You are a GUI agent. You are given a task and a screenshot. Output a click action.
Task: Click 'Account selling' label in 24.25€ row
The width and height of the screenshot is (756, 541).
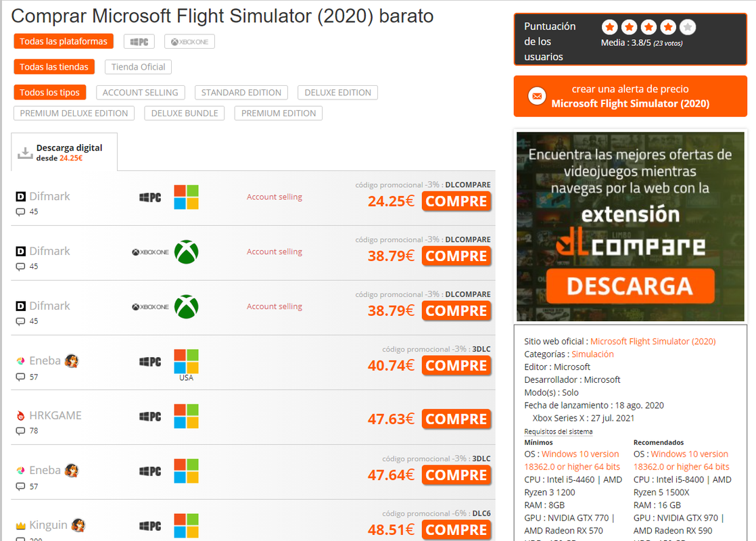275,197
